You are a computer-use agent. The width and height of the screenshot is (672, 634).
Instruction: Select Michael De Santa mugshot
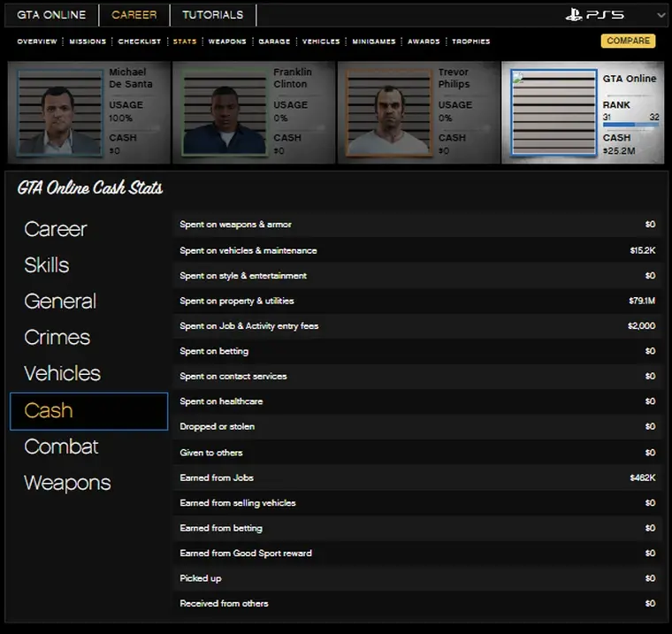59,113
